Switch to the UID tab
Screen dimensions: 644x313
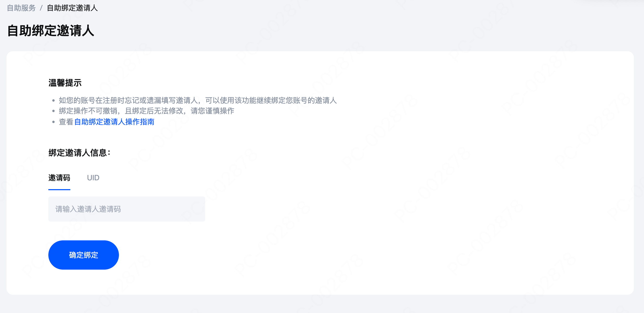click(x=93, y=178)
